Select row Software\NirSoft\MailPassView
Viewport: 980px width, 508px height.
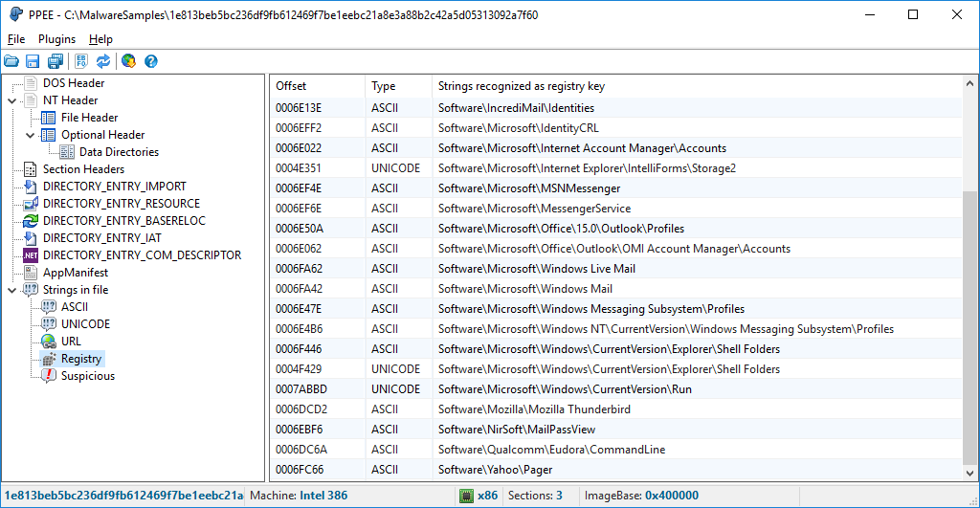[x=616, y=430]
